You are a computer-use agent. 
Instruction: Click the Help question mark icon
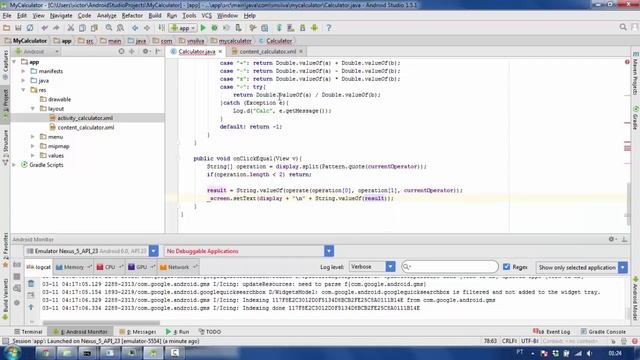[329, 28]
